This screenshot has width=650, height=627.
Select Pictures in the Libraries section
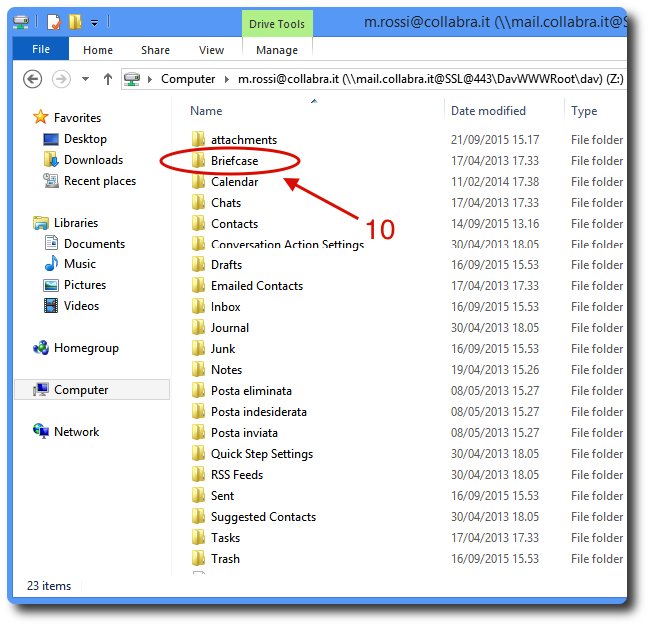tap(85, 285)
